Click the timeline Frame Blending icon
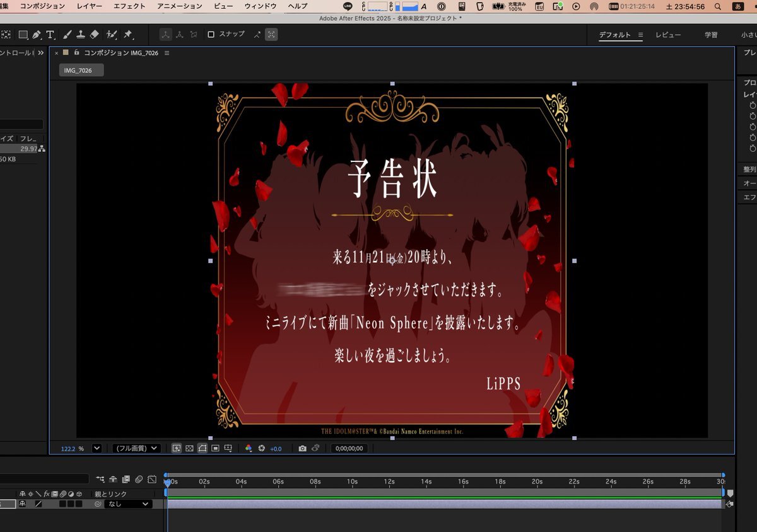 pyautogui.click(x=126, y=480)
